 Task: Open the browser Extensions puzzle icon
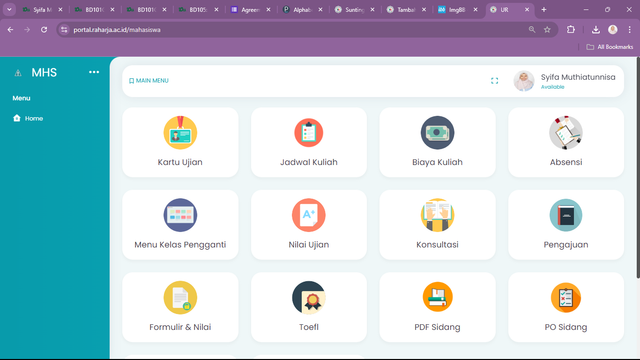[571, 29]
